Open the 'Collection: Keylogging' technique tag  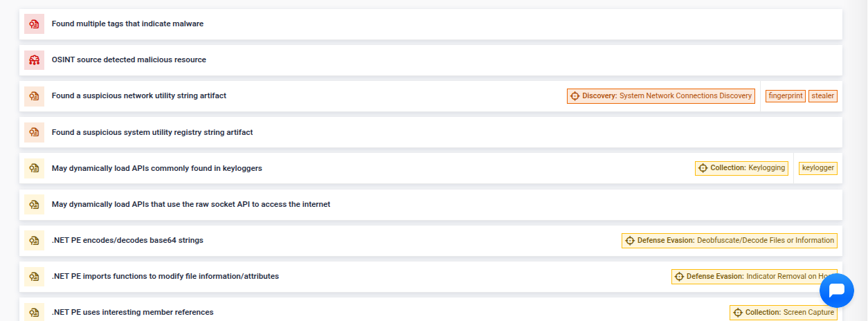pos(741,168)
